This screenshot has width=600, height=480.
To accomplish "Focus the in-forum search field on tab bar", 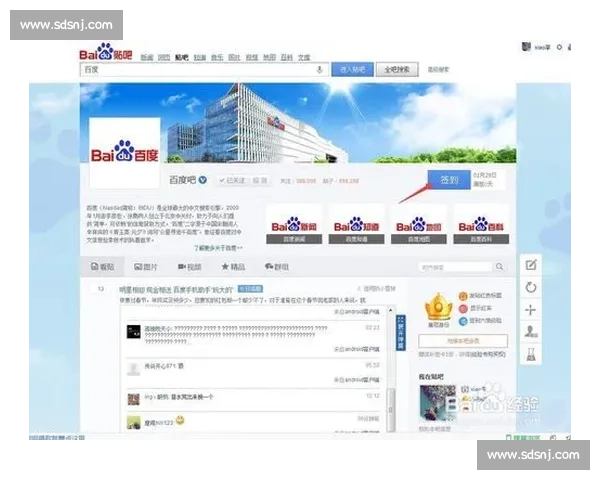I will coord(455,267).
